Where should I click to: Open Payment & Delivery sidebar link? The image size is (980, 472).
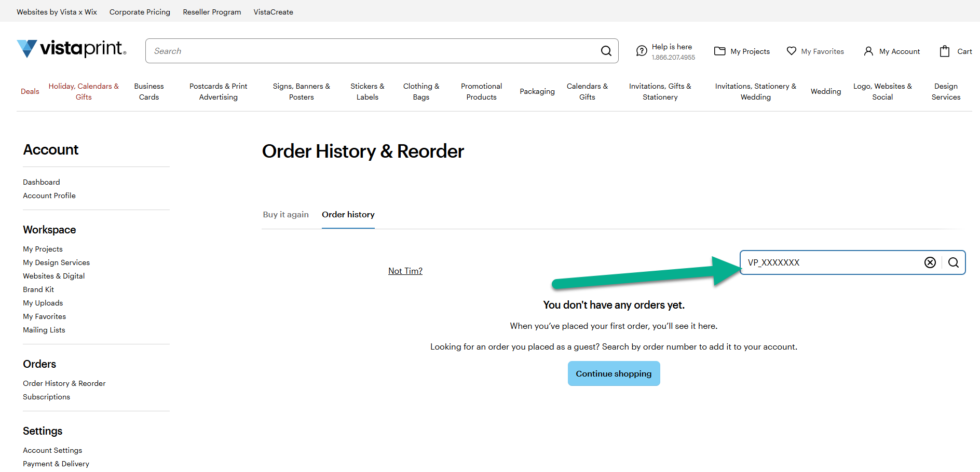click(x=56, y=464)
